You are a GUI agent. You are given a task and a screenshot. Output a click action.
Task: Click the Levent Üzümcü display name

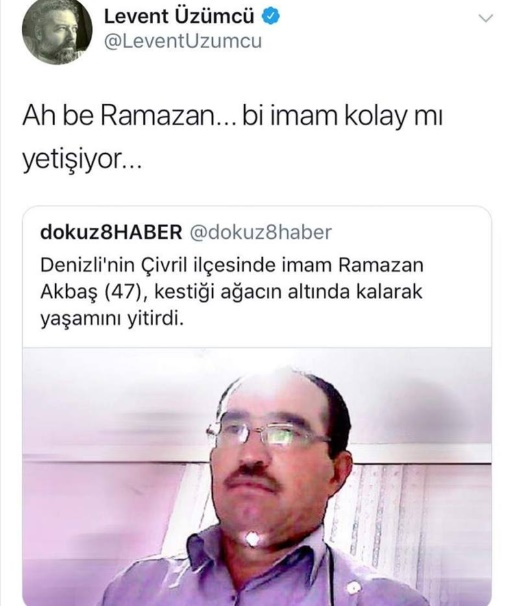pyautogui.click(x=179, y=17)
